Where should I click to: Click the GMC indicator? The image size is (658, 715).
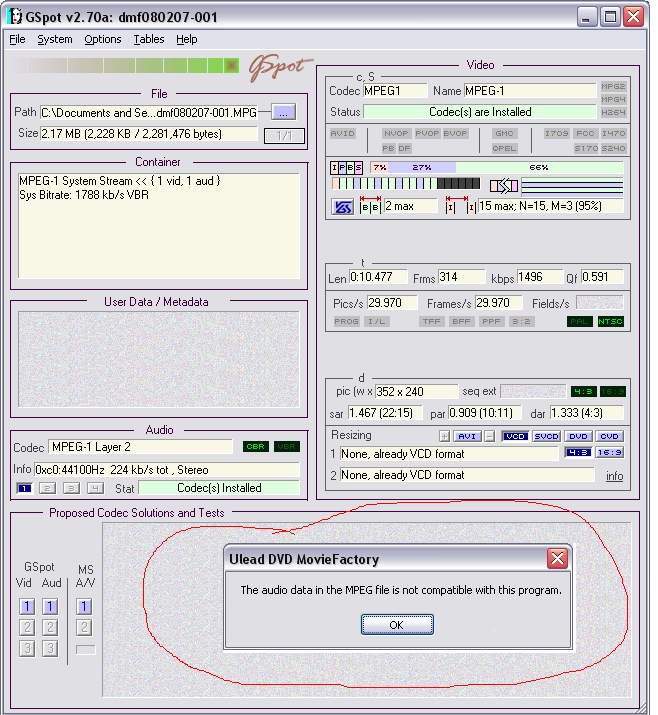pyautogui.click(x=504, y=134)
